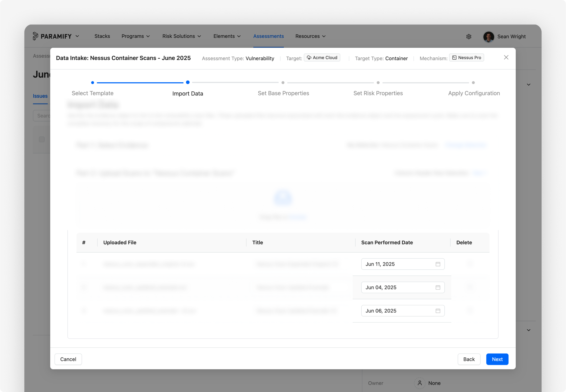Click the Jun 11, 2025 date field
Image resolution: width=566 pixels, height=392 pixels.
pyautogui.click(x=403, y=264)
